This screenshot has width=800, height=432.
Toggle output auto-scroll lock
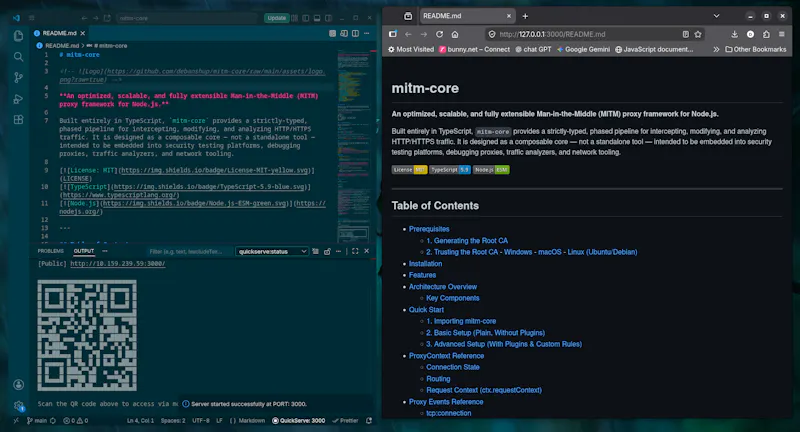pyautogui.click(x=327, y=251)
